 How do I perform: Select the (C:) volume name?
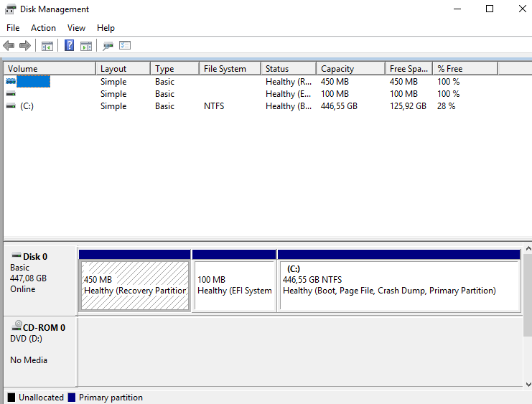tap(27, 106)
